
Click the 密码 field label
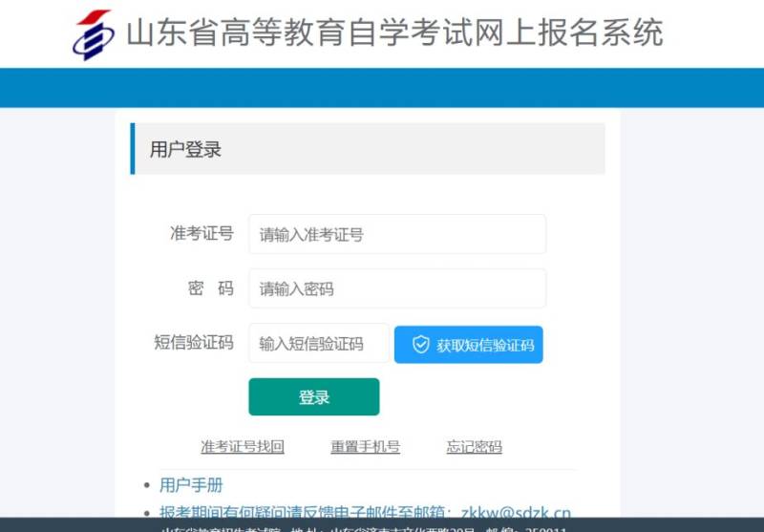pos(210,288)
